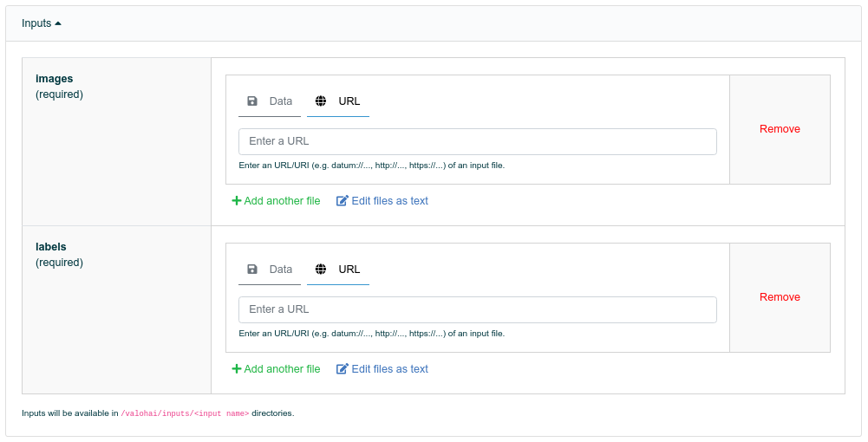Remove the images input file entry
The width and height of the screenshot is (868, 442).
point(780,129)
